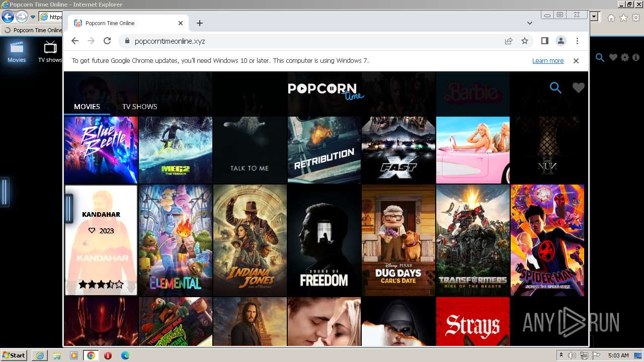This screenshot has height=362, width=644.
Task: Open Internet Explorer favorites star
Action: pos(624,18)
